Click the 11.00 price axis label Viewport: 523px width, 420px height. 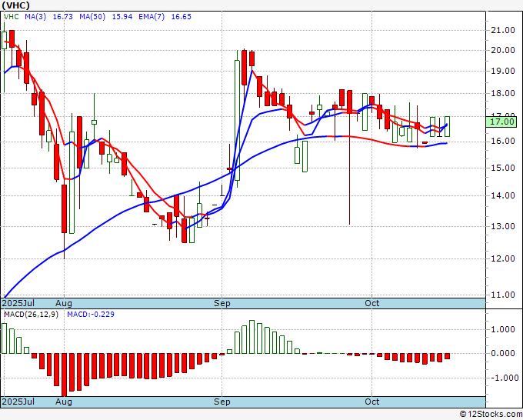503,295
